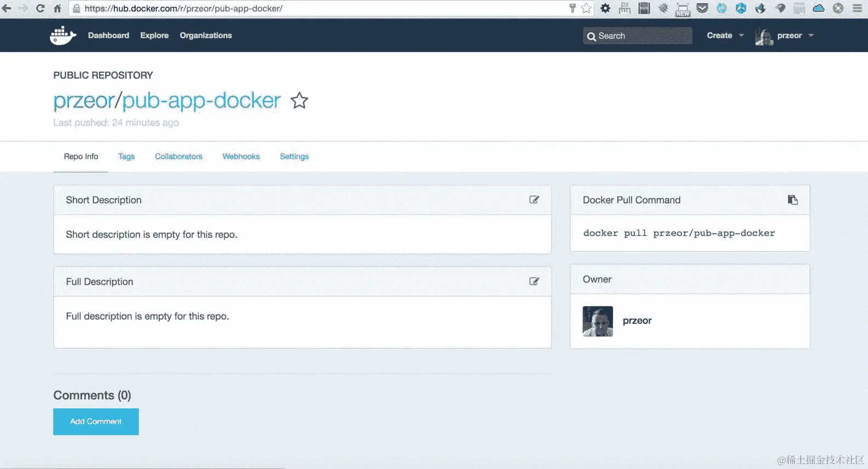868x469 pixels.
Task: Open the Pocket extension
Action: 702,8
